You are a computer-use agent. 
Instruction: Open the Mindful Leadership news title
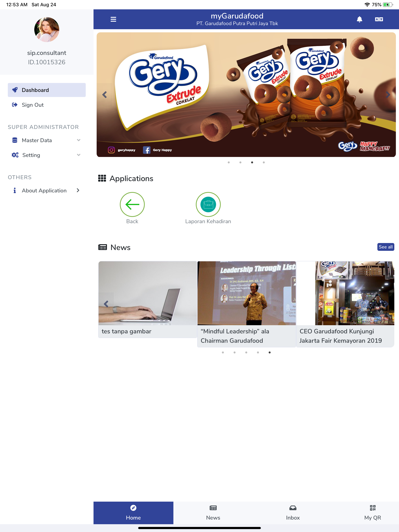tap(235, 336)
